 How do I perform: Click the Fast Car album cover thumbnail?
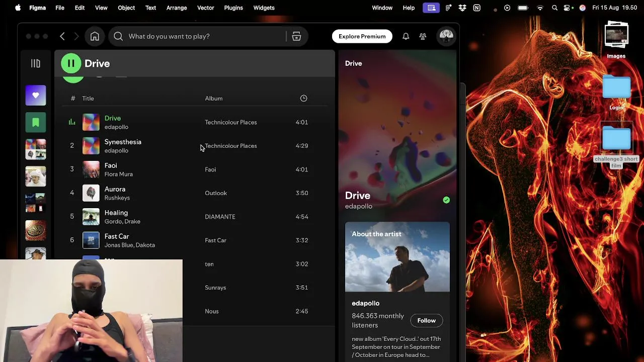point(91,240)
